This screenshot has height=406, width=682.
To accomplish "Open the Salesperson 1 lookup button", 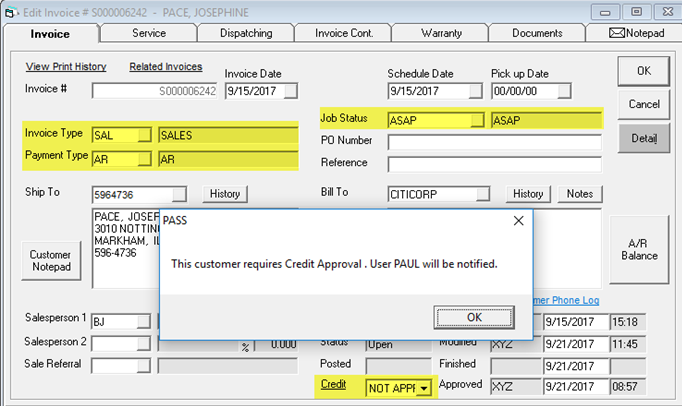I will click(x=144, y=322).
